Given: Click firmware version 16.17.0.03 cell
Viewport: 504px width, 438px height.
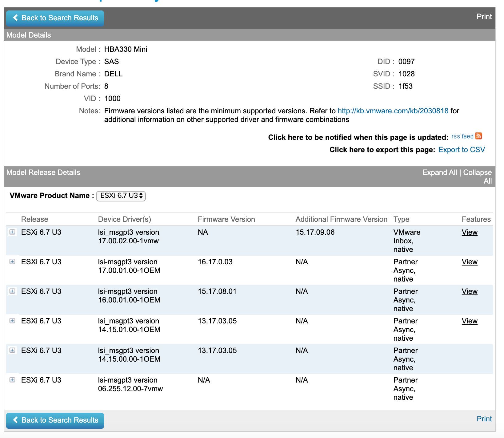Looking at the screenshot, I should 215,262.
